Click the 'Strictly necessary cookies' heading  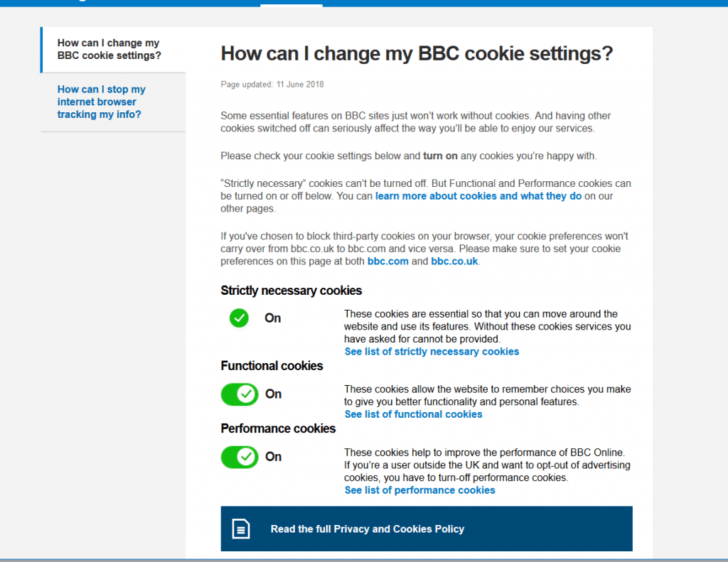[291, 291]
